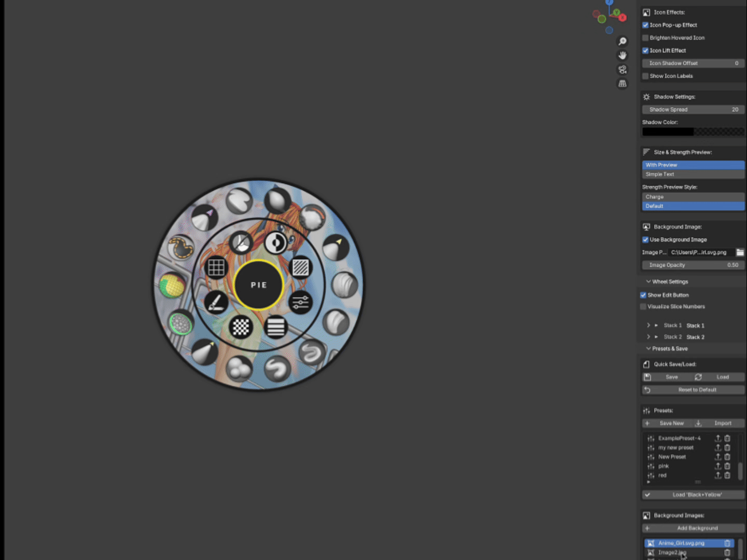This screenshot has width=747, height=560.
Task: Select the paintbrush icon in inner ring
Action: [216, 302]
